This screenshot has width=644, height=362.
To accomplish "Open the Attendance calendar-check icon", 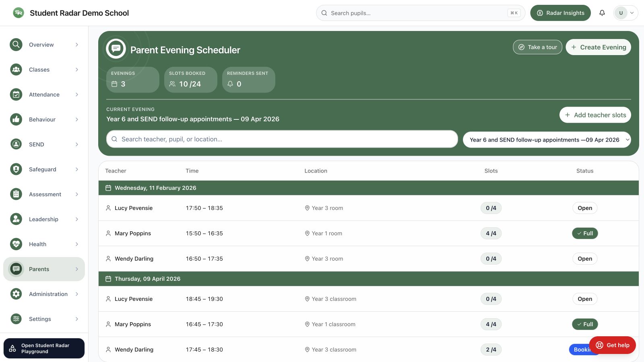I will click(16, 95).
